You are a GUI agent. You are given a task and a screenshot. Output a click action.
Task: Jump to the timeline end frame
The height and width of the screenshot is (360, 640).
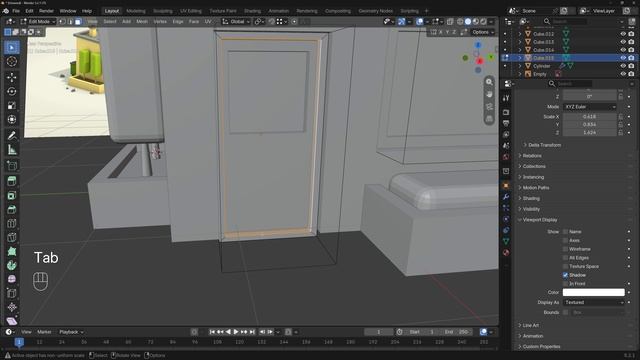coord(252,332)
